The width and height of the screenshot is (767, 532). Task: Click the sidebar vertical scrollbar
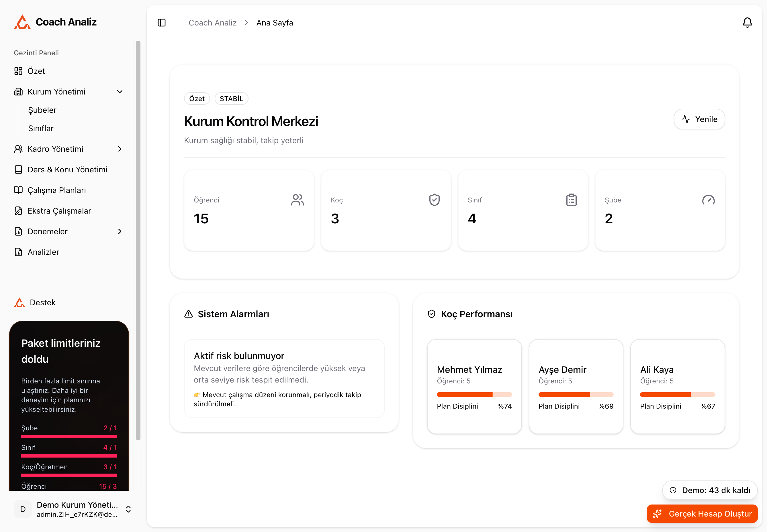(138, 240)
